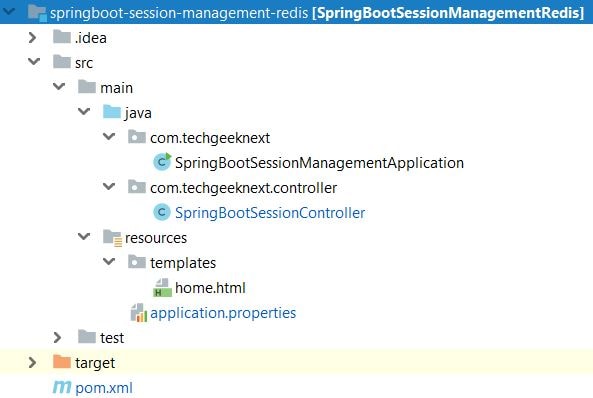Click the blue java source root icon
This screenshot has height=398, width=593.
point(112,112)
